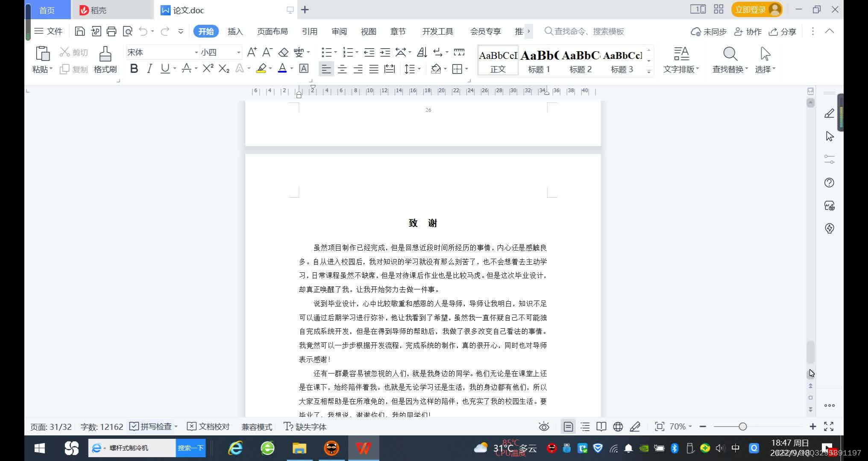The image size is (868, 461).
Task: Toggle Spell Check in status bar
Action: pyautogui.click(x=150, y=426)
